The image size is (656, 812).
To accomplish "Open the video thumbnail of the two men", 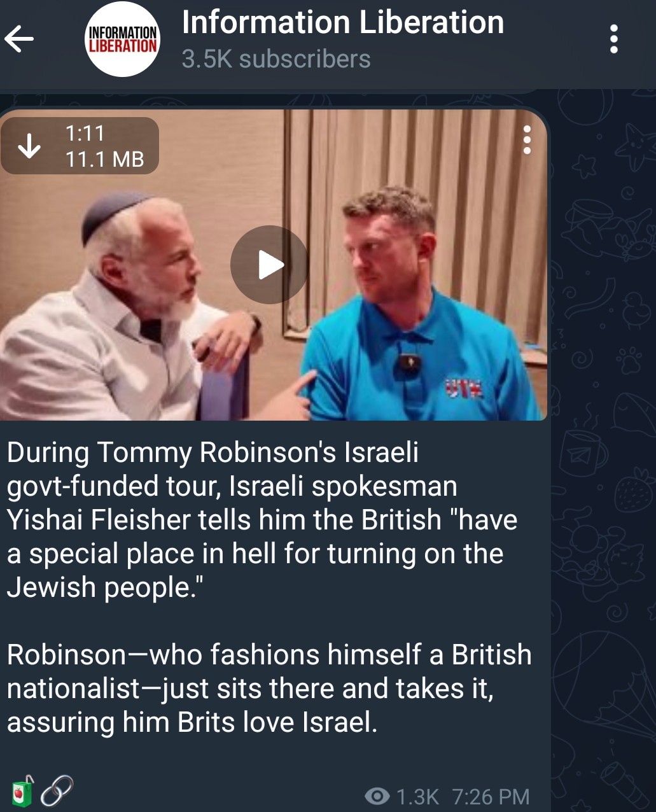I will 273,265.
